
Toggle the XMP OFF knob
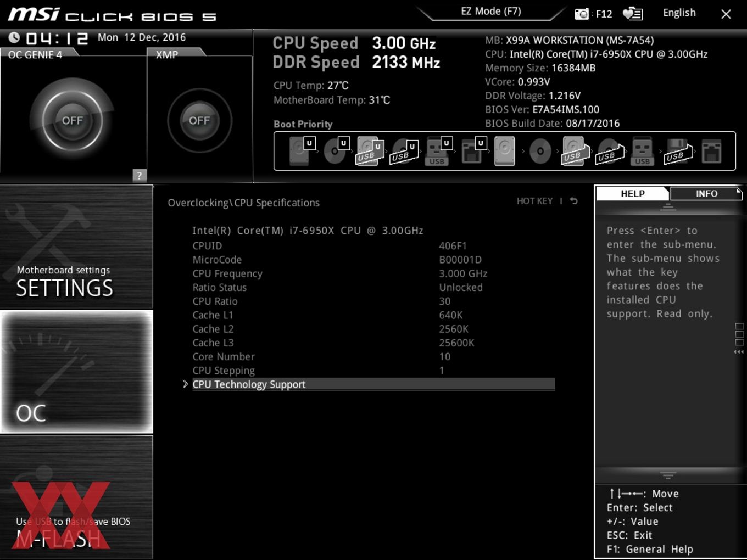tap(199, 120)
